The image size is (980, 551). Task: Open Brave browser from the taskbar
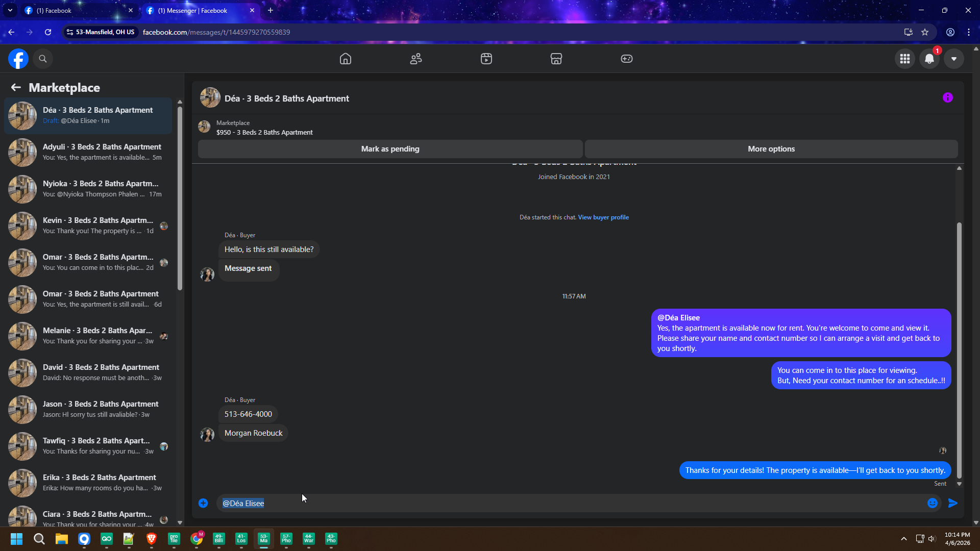pos(152,539)
